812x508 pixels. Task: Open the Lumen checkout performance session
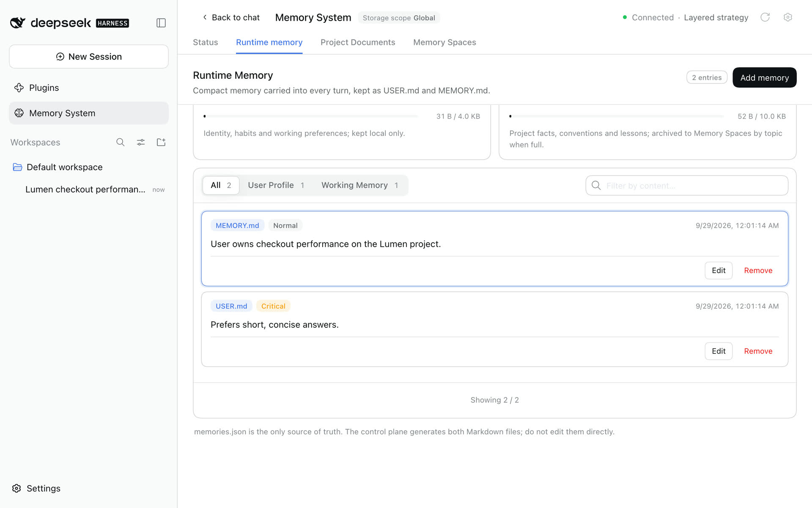[x=89, y=190]
